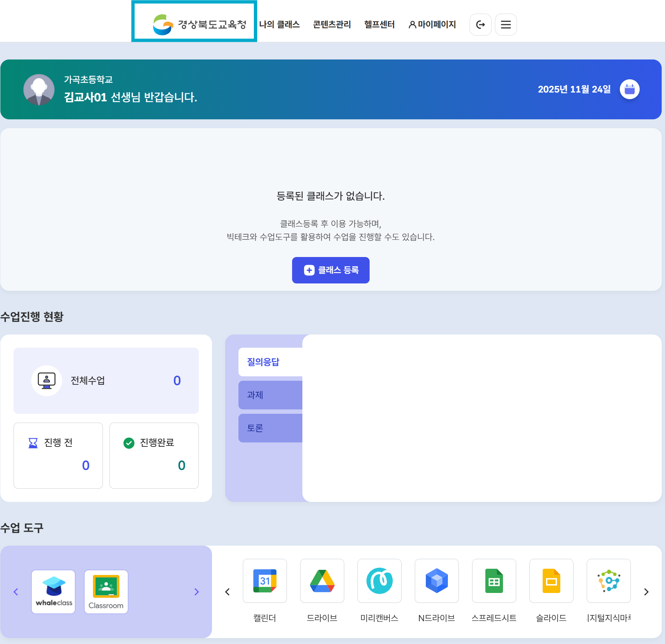Open the whaleclass tool
Viewport: 665px width, 644px height.
tap(54, 591)
